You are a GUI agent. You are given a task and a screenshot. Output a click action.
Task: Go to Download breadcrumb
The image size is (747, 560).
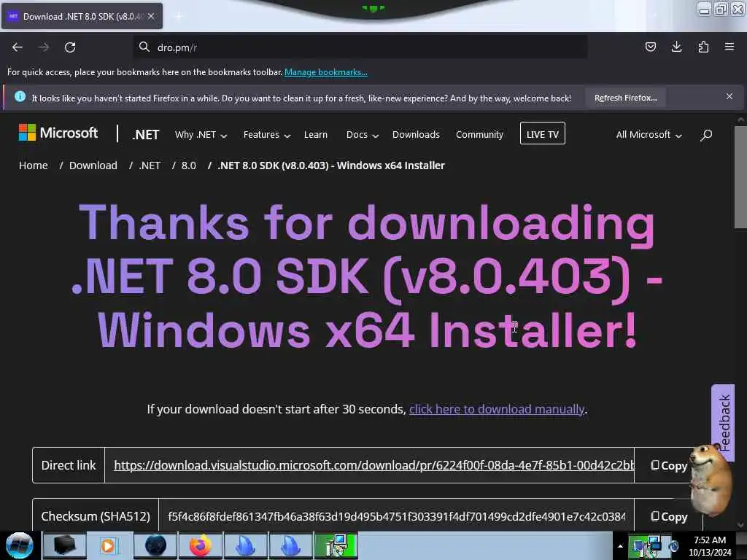click(93, 166)
